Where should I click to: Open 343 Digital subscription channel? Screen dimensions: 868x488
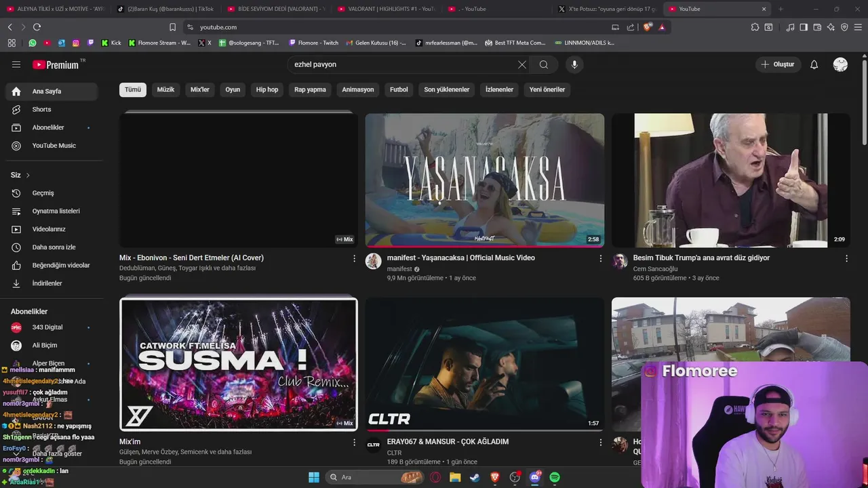coord(52,327)
